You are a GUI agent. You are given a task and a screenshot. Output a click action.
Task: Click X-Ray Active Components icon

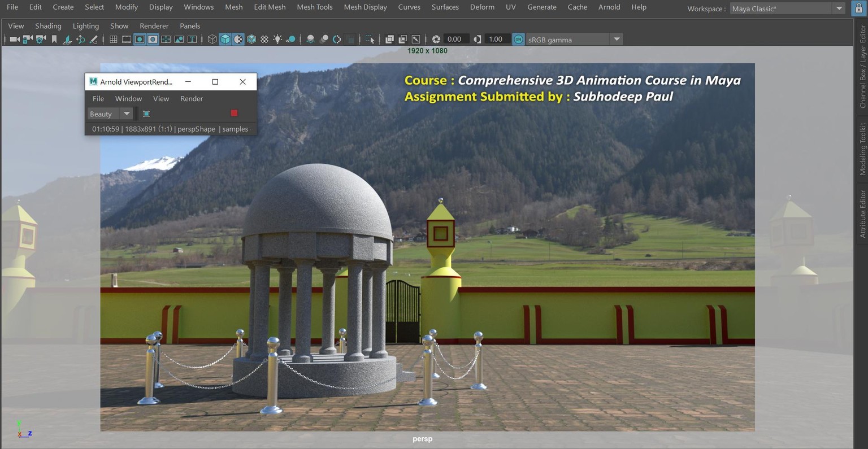coord(402,39)
